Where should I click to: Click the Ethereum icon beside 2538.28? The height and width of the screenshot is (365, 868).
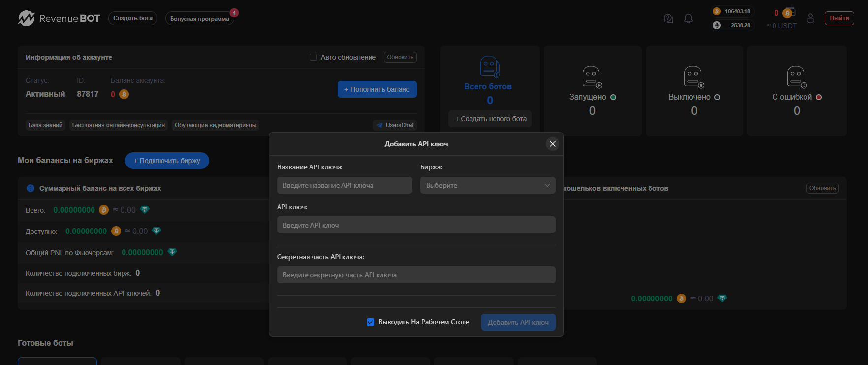click(717, 25)
